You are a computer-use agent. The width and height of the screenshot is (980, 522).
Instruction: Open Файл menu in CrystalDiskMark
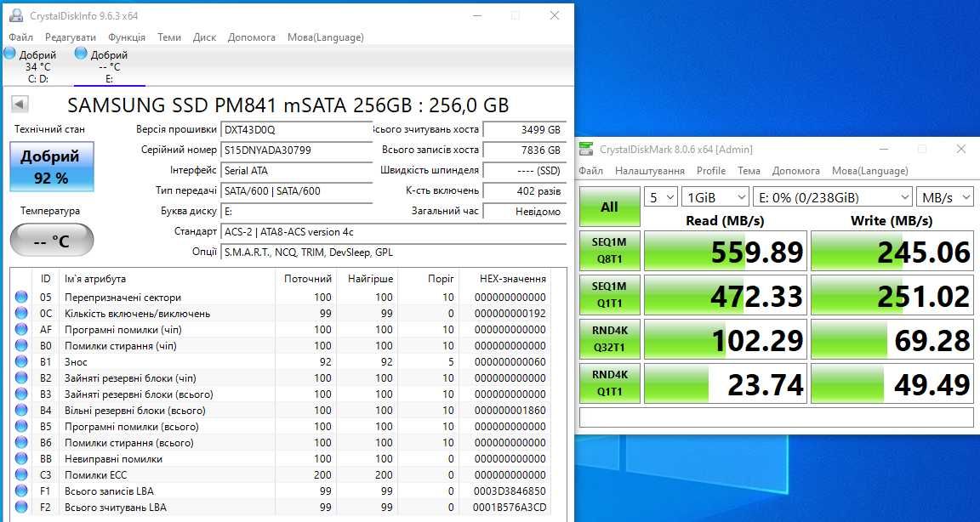(x=590, y=171)
